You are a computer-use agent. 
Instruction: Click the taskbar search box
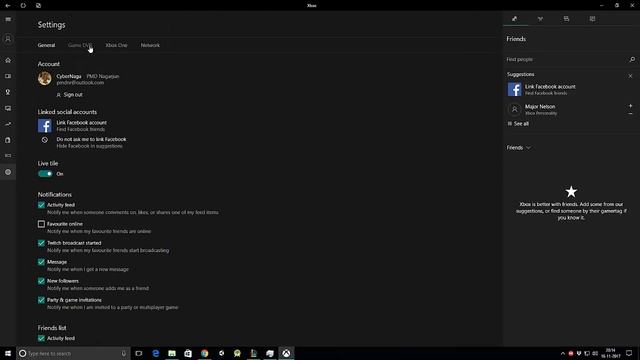(73, 353)
